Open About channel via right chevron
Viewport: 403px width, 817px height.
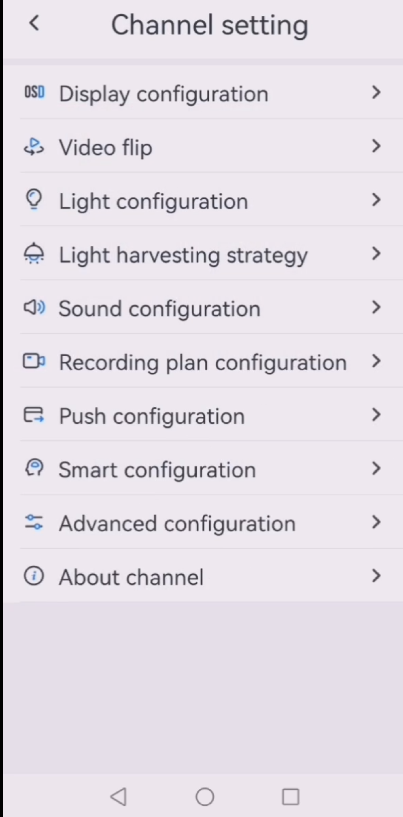pos(376,576)
